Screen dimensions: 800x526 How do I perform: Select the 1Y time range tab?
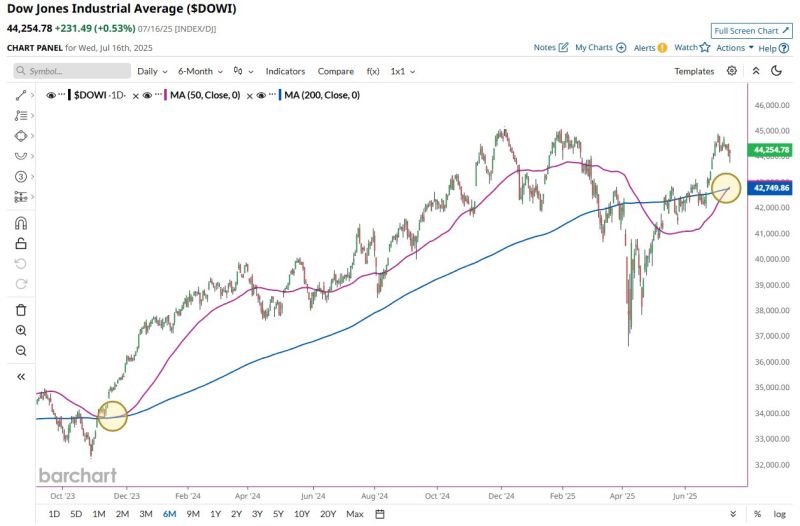pos(215,514)
